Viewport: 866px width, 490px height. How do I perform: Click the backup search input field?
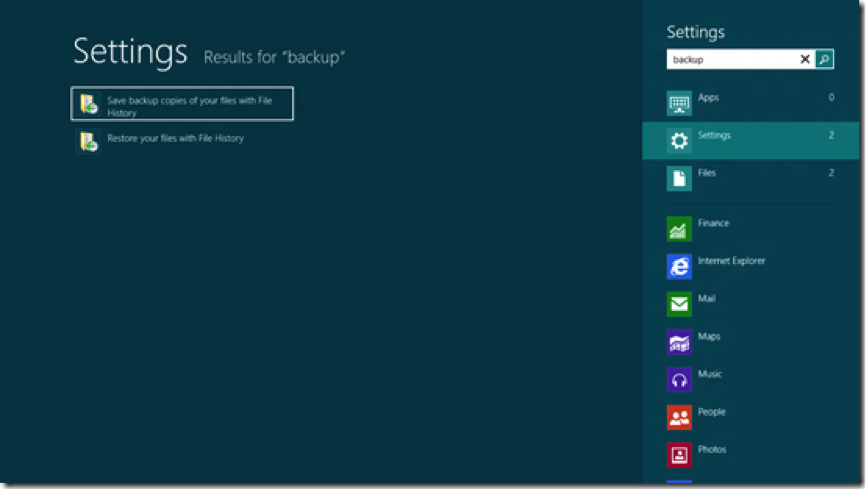tap(732, 59)
